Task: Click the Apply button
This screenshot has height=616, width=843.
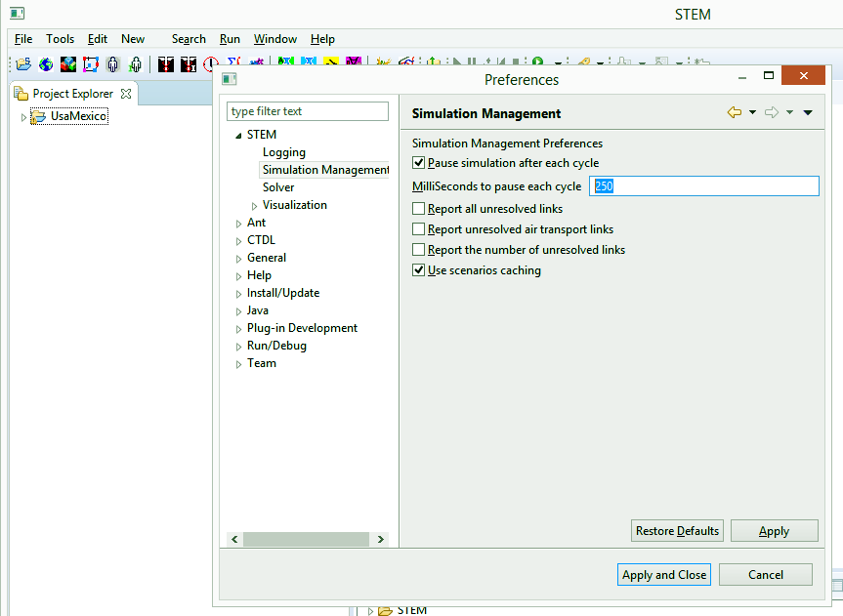Action: coord(775,530)
